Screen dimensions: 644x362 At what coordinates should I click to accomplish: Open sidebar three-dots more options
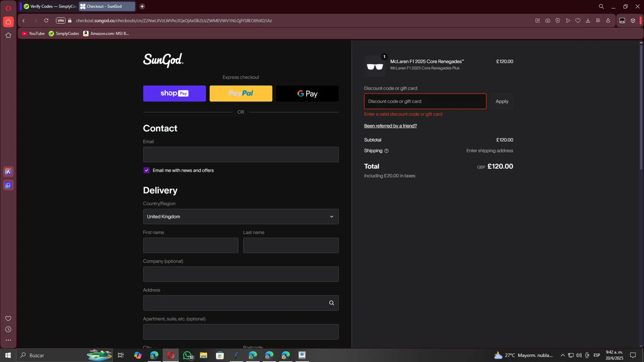[8, 341]
